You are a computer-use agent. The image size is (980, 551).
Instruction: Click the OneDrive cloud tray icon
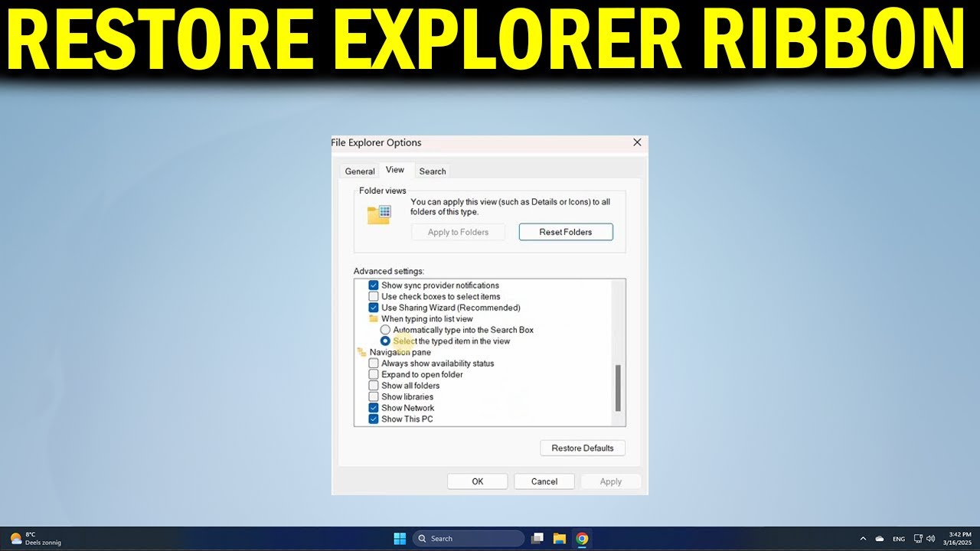click(880, 539)
